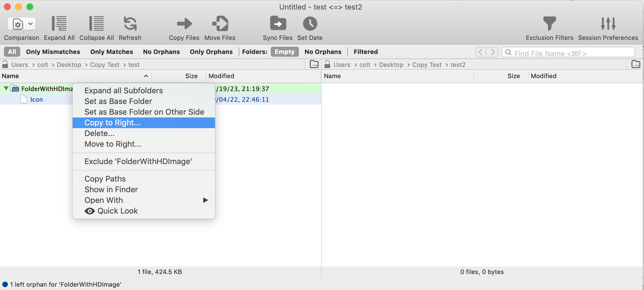Refresh the folder comparison
This screenshot has height=290, width=644.
(x=130, y=24)
